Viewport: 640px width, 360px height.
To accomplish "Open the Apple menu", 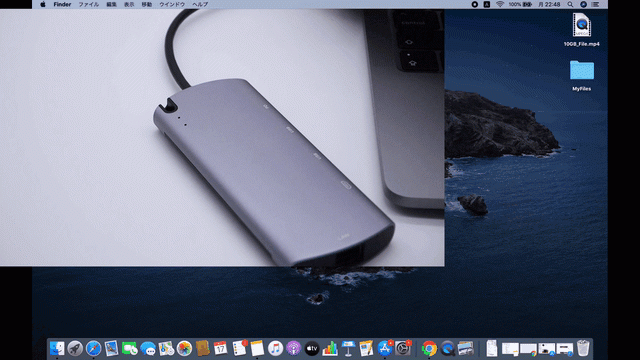I will pyautogui.click(x=43, y=4).
